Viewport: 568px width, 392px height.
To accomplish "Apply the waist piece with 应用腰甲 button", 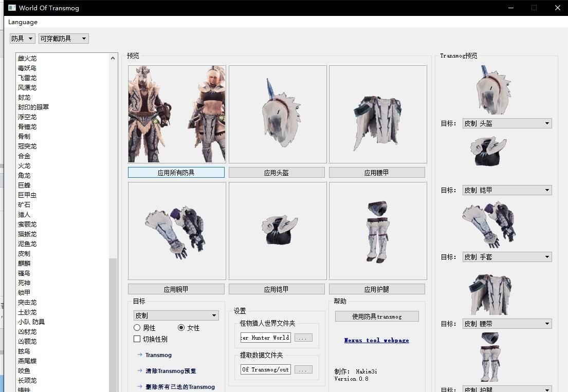I will [377, 172].
